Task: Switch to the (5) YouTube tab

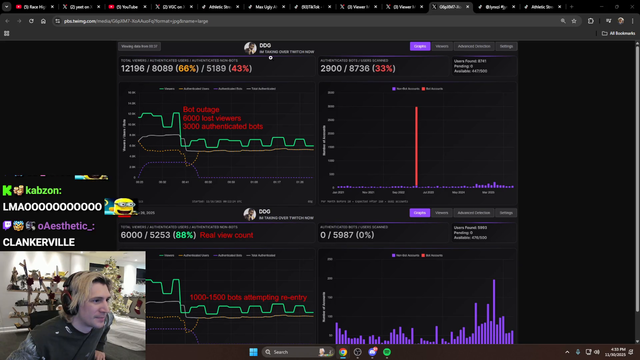Action: 128,7
